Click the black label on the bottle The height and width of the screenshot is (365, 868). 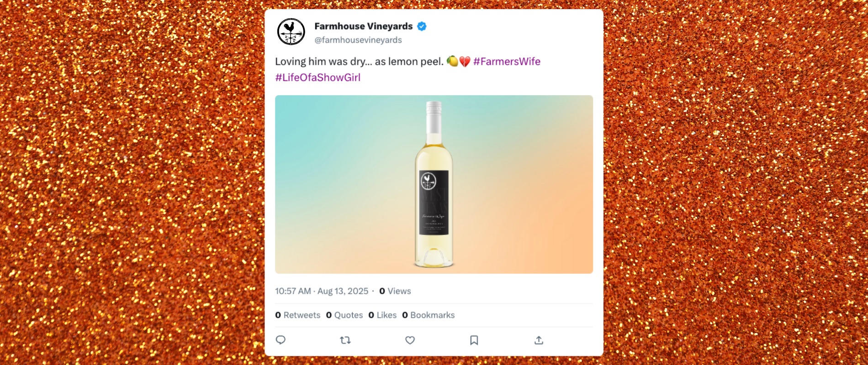[x=434, y=203]
